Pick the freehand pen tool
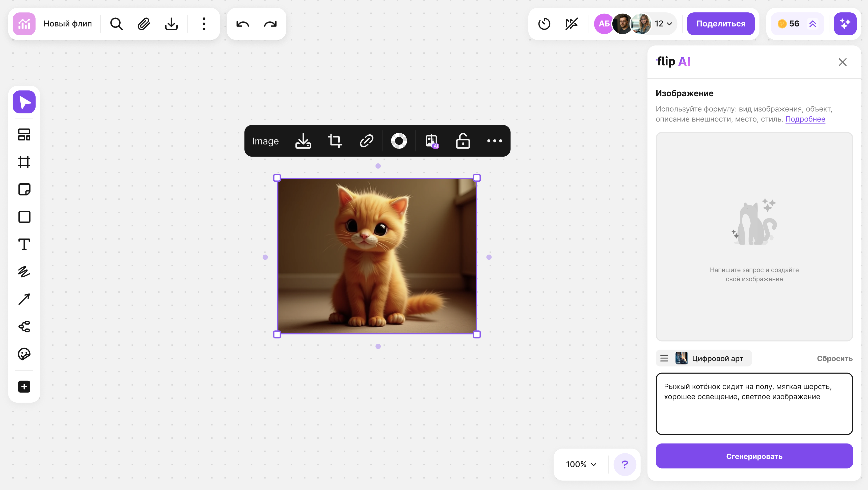 24,272
